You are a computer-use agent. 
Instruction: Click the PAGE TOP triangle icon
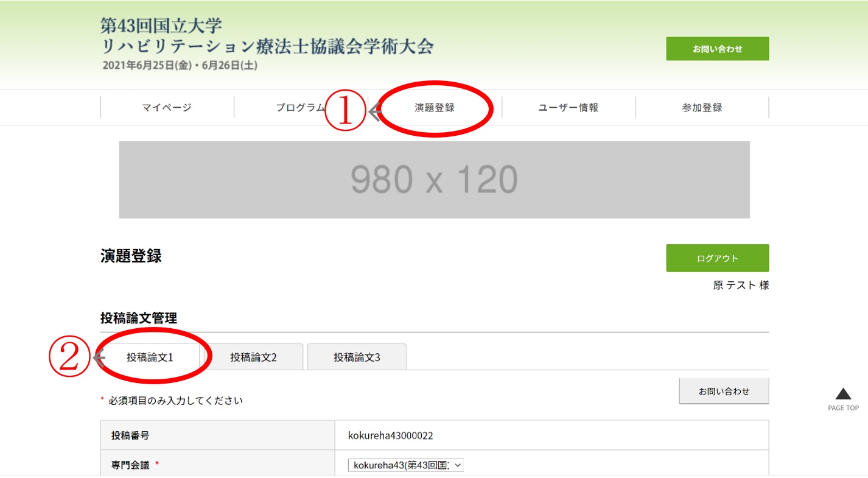(843, 394)
